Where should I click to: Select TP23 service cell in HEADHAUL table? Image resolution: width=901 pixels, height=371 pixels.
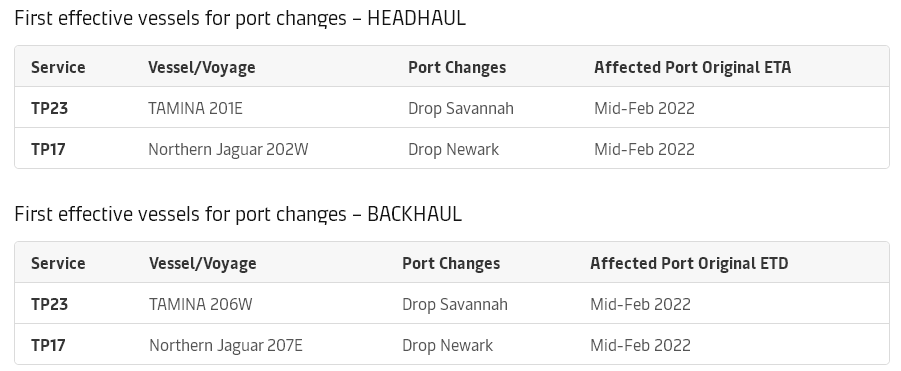pyautogui.click(x=49, y=108)
